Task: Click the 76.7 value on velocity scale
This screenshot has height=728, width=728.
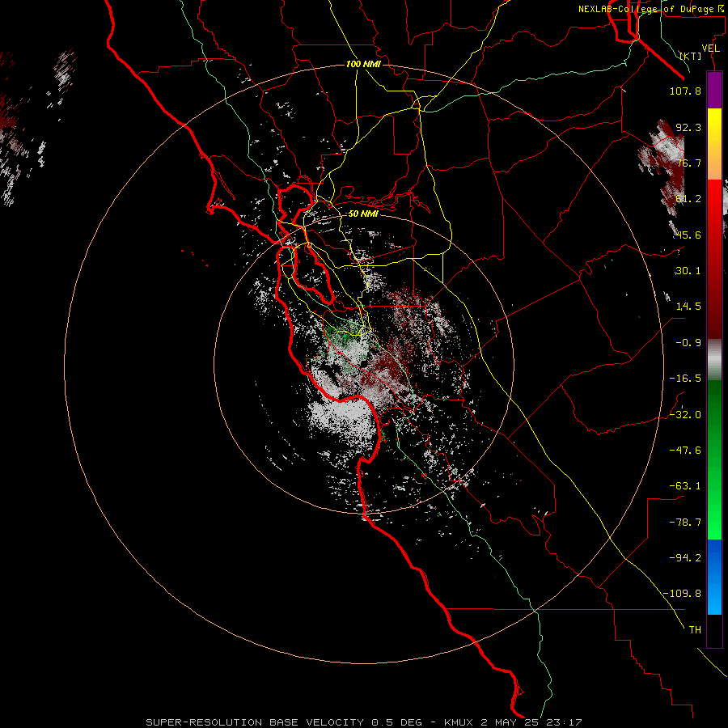Action: coord(688,163)
